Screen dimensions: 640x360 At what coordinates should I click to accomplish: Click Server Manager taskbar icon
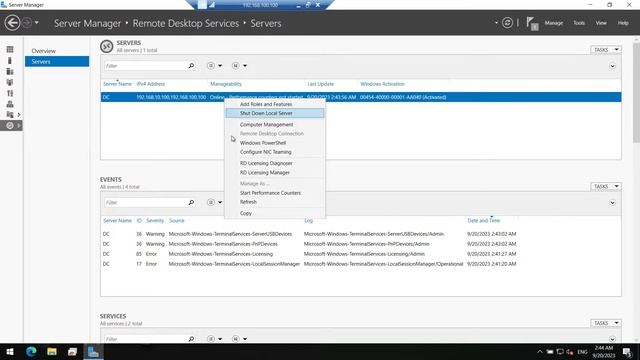(x=93, y=351)
